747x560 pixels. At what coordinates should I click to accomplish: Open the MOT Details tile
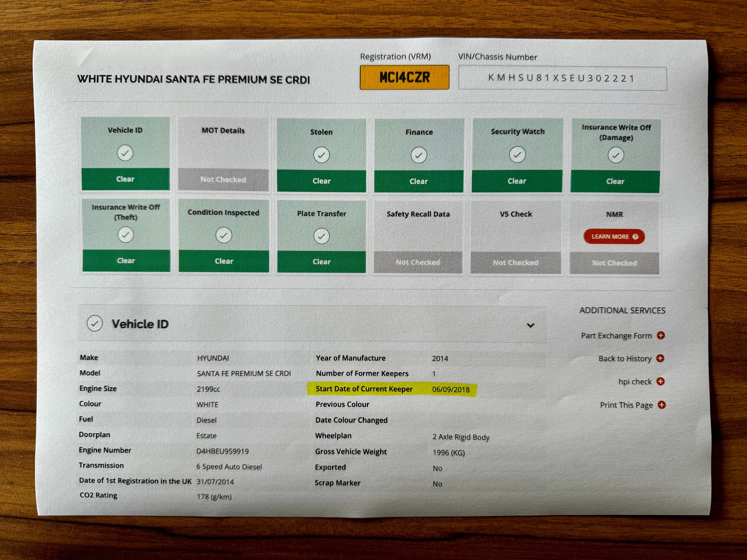point(224,154)
